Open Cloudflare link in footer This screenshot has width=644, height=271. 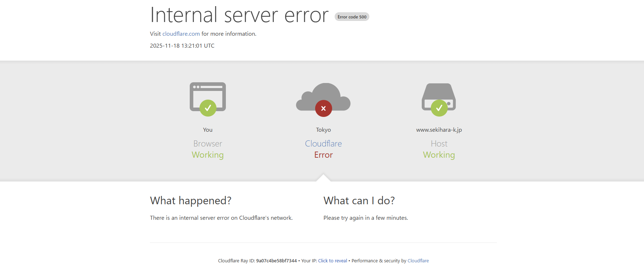(x=418, y=261)
